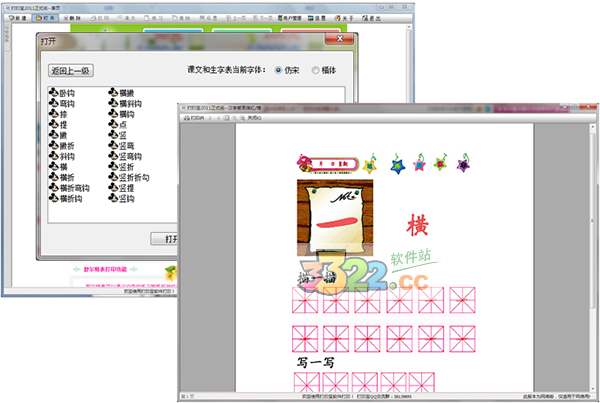Image resolution: width=600 pixels, height=403 pixels.
Task: Select 横钩 item in stroke list
Action: [x=121, y=114]
